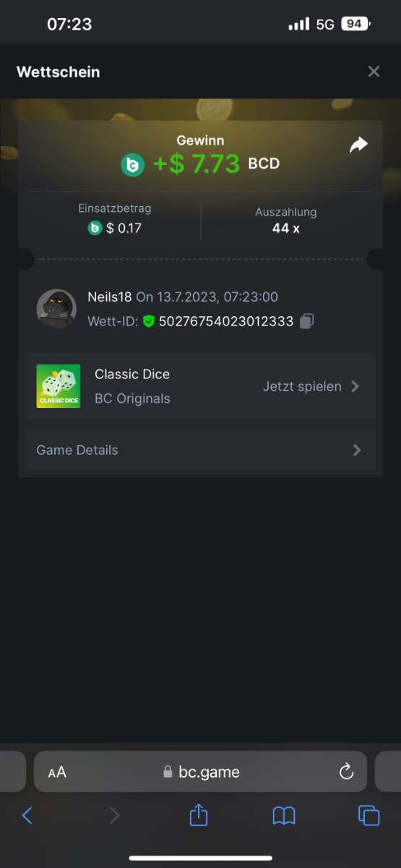
Task: Click the Jetzt spielen link
Action: [302, 386]
